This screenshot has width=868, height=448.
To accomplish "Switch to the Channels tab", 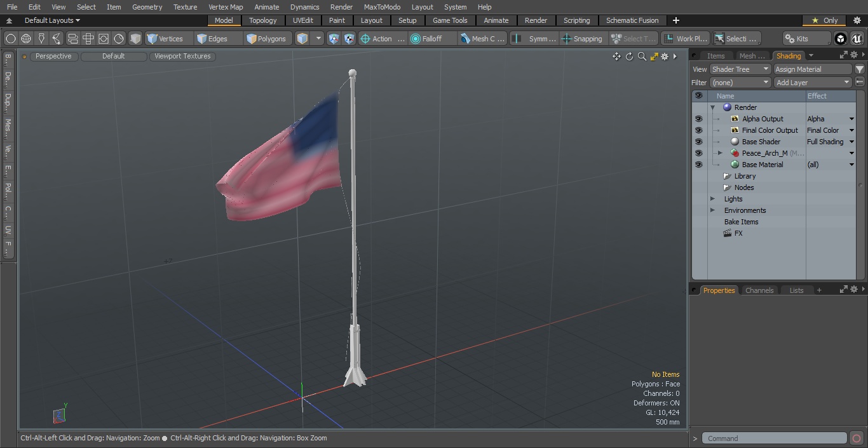I will pos(759,290).
